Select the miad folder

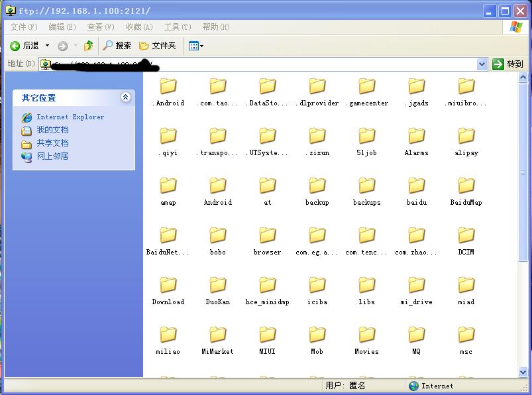pyautogui.click(x=466, y=291)
